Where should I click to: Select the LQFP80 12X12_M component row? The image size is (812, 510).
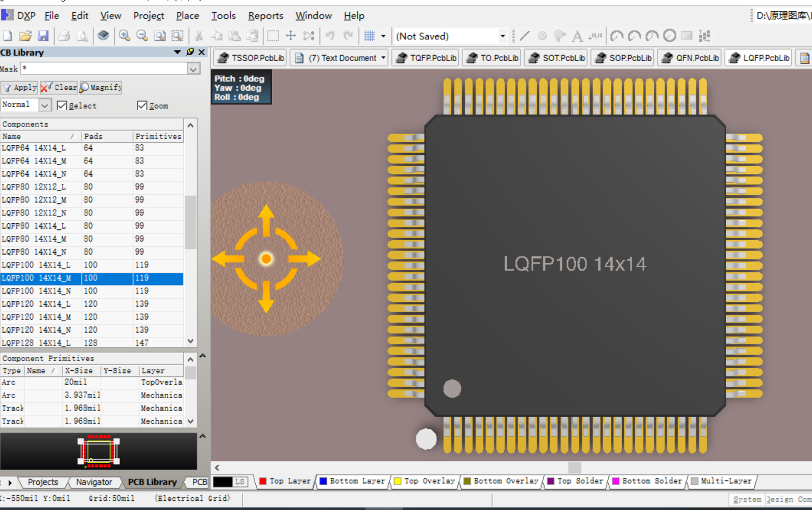click(x=92, y=199)
